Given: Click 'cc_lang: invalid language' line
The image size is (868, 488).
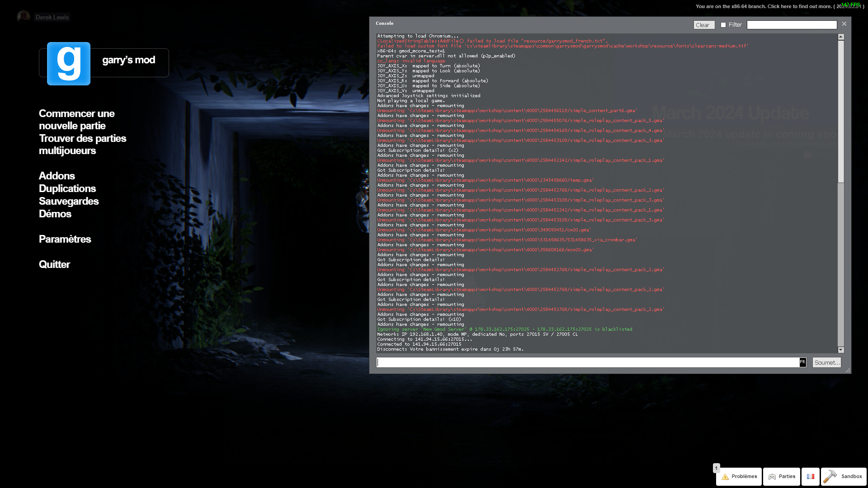Looking at the screenshot, I should point(411,61).
